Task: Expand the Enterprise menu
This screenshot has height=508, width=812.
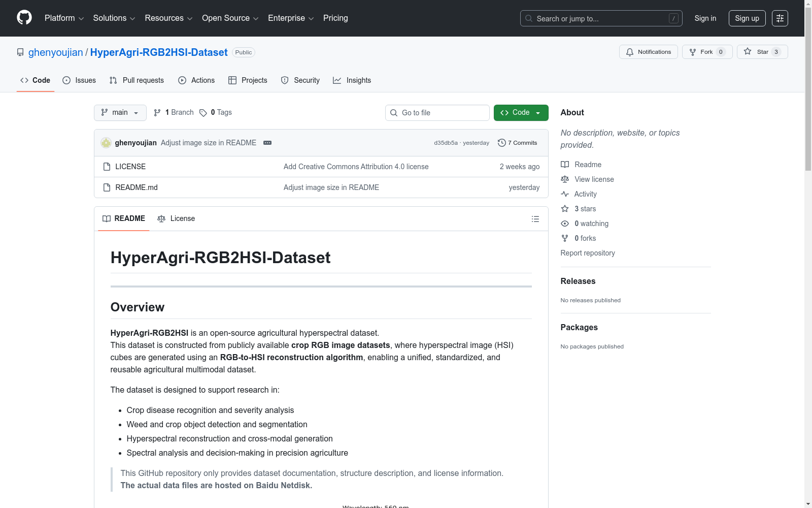Action: [291, 18]
